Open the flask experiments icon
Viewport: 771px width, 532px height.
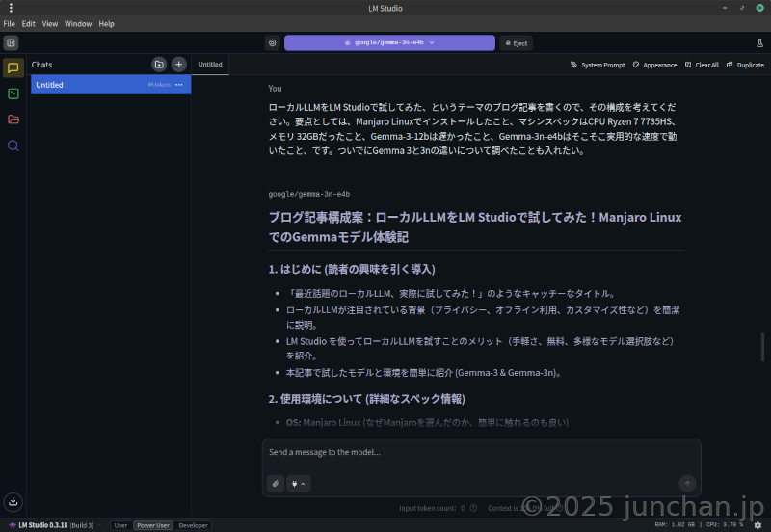[x=759, y=42]
